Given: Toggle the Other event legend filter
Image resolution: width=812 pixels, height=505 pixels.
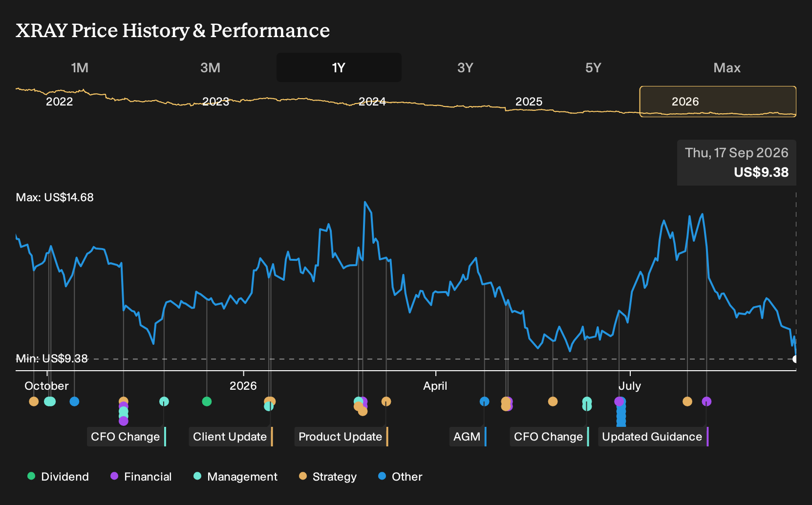Looking at the screenshot, I should pyautogui.click(x=400, y=477).
